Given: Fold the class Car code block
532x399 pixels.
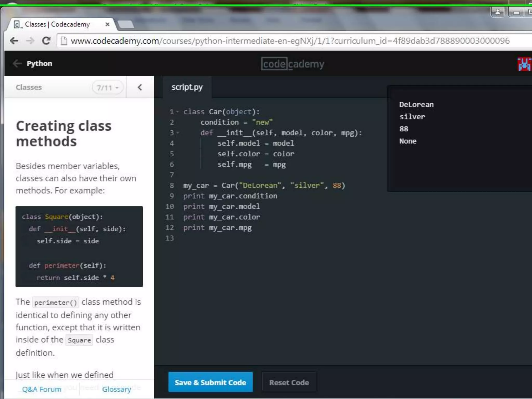Looking at the screenshot, I should [178, 112].
